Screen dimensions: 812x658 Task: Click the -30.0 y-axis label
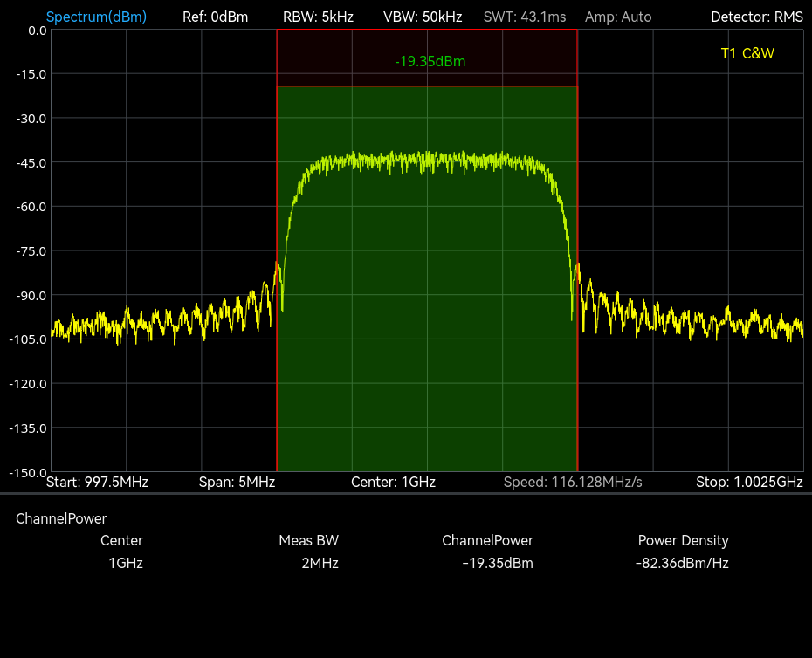[x=31, y=119]
